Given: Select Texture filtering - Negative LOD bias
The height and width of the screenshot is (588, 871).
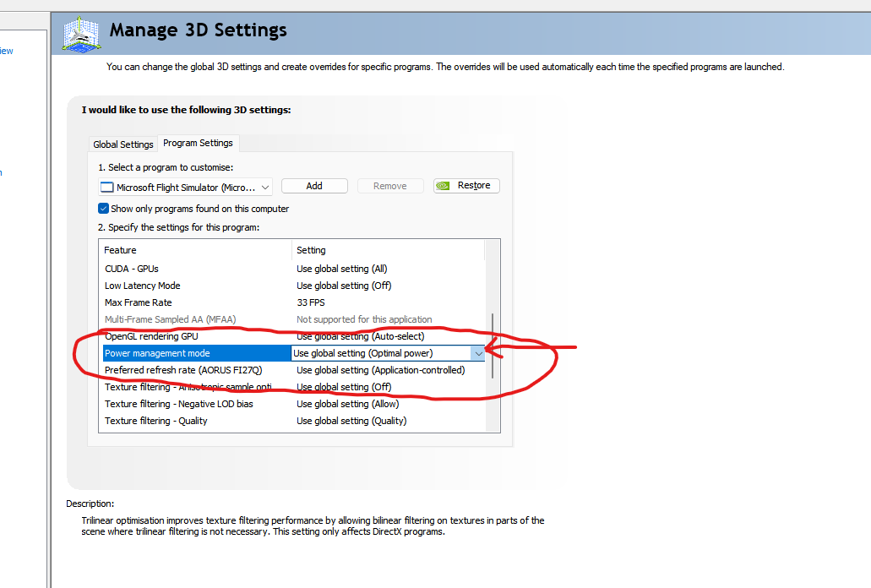Looking at the screenshot, I should click(178, 404).
